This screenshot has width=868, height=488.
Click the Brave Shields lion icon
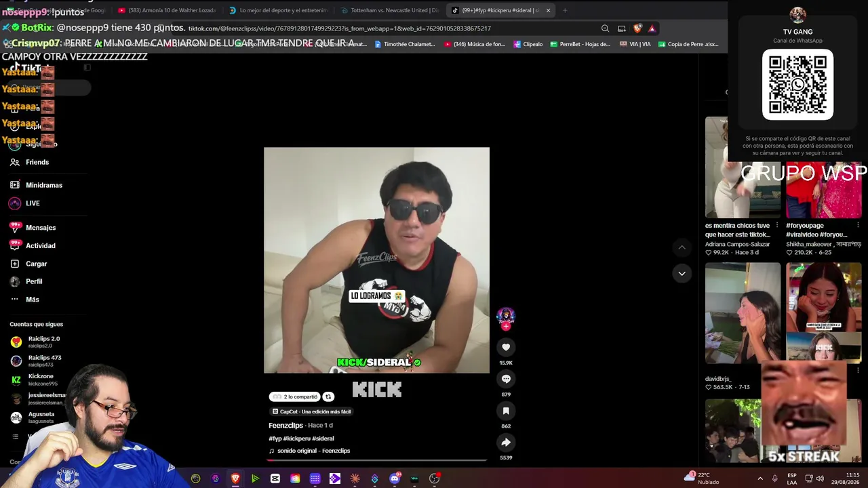[637, 28]
